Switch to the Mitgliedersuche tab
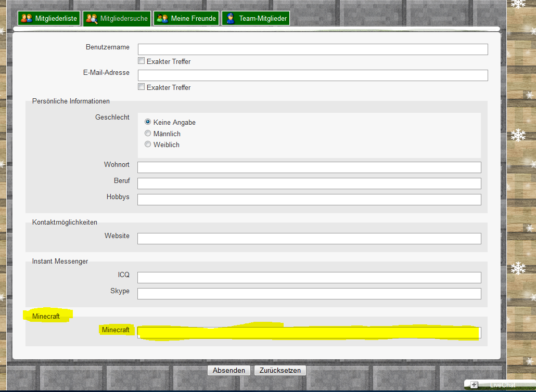The height and width of the screenshot is (392, 536). click(x=117, y=18)
